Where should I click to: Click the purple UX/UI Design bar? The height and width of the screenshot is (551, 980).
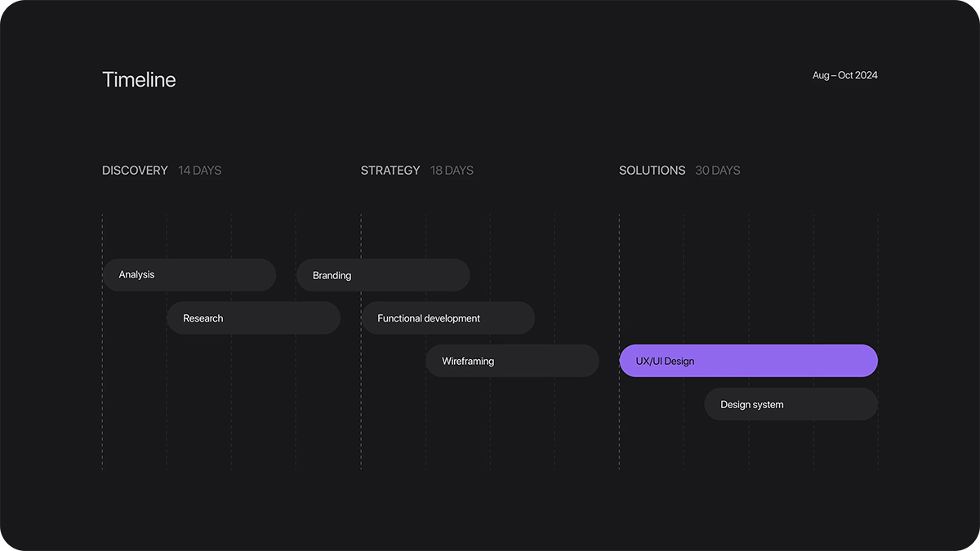748,361
